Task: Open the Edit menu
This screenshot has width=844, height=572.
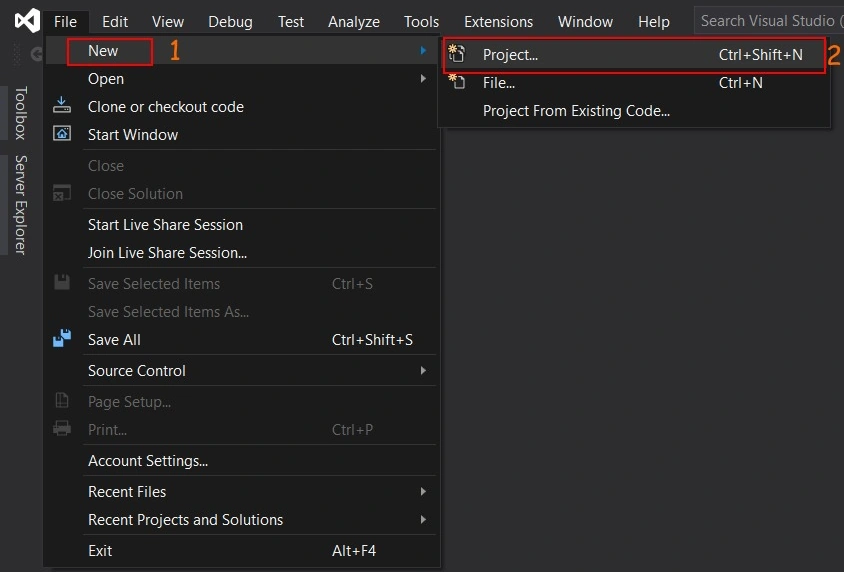Action: [115, 22]
